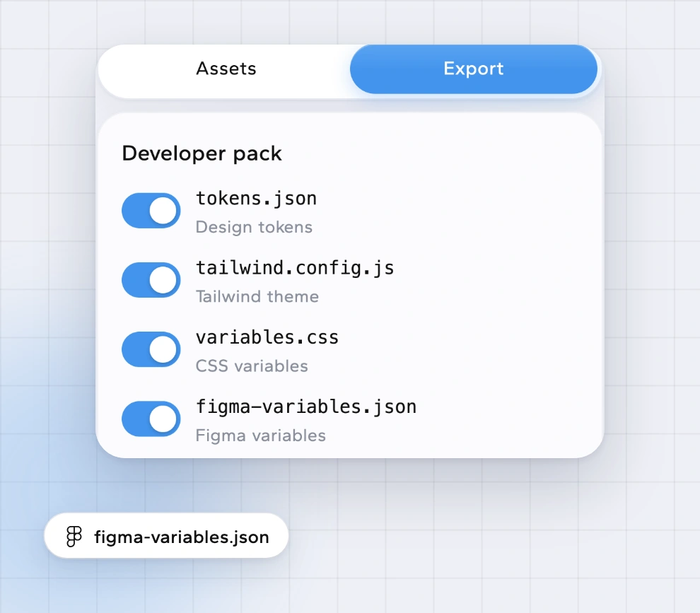Viewport: 700px width, 613px height.
Task: Click the figma-variables.json file name in the chip
Action: pyautogui.click(x=182, y=537)
